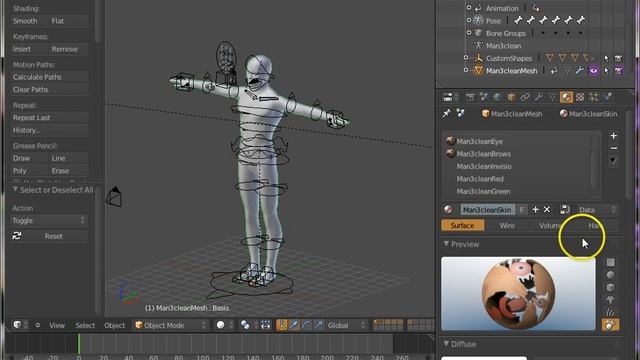Screen dimensions: 640x360
Task: Toggle visibility eye for Man3cleanMesh
Action: 593,71
